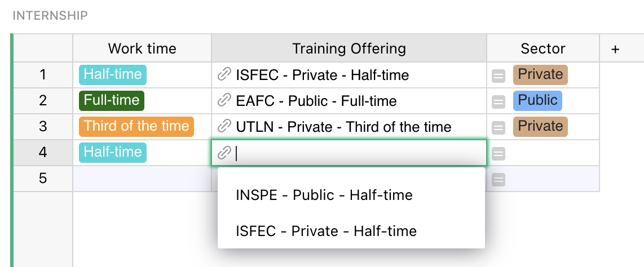Click the orange Third of the time tag
The height and width of the screenshot is (267, 644).
(x=136, y=126)
